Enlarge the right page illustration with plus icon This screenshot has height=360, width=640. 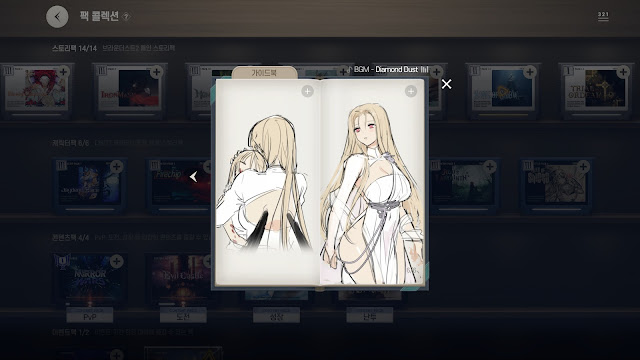[411, 91]
